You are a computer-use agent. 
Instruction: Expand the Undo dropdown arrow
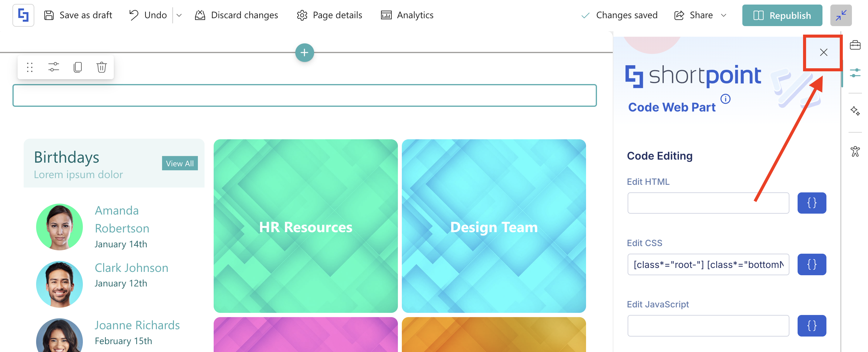[x=179, y=15]
